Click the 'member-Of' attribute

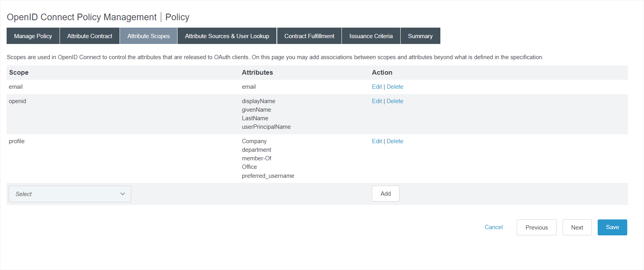[257, 158]
